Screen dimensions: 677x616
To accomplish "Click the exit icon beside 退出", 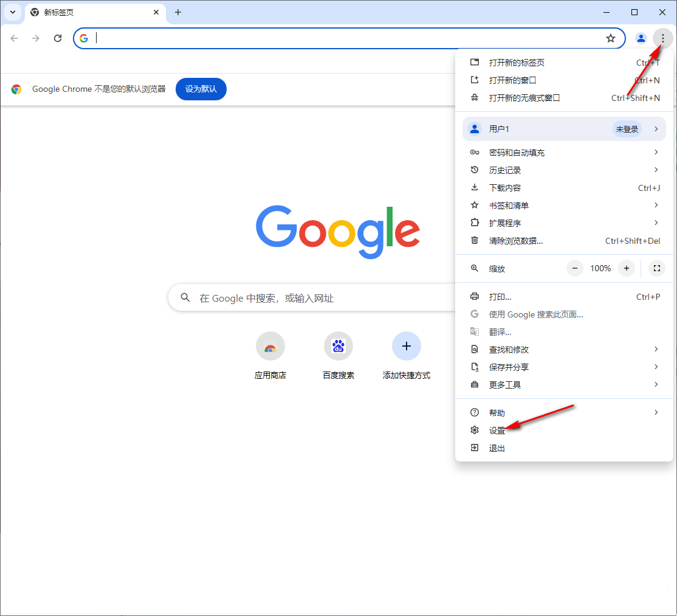I will [x=475, y=448].
